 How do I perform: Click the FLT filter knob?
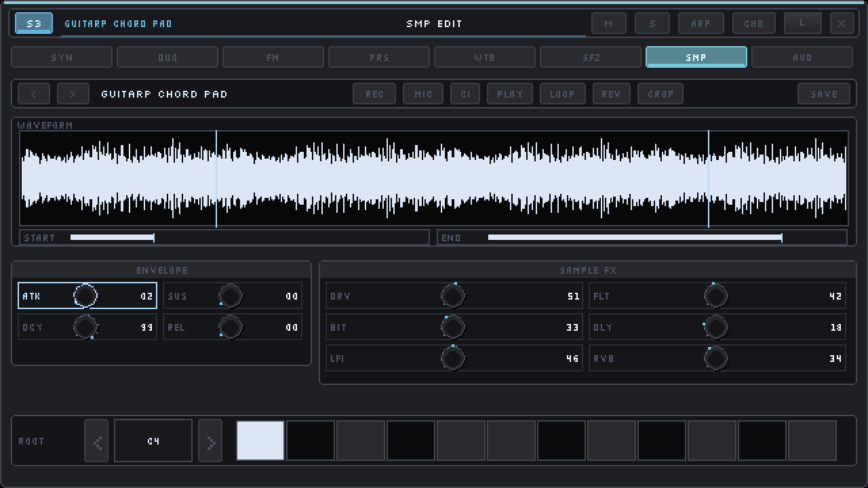[716, 296]
